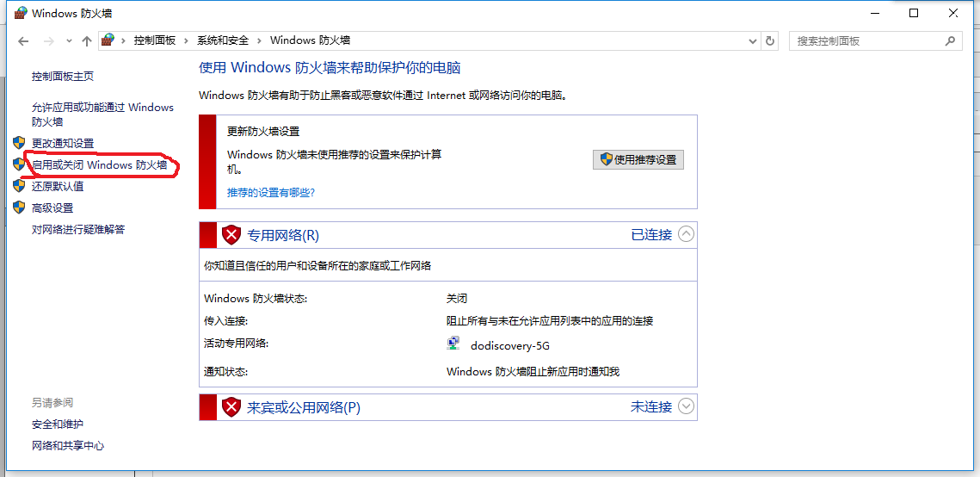Click the refresh button beside the address bar
Viewport: 980px width, 477px height.
[x=770, y=40]
